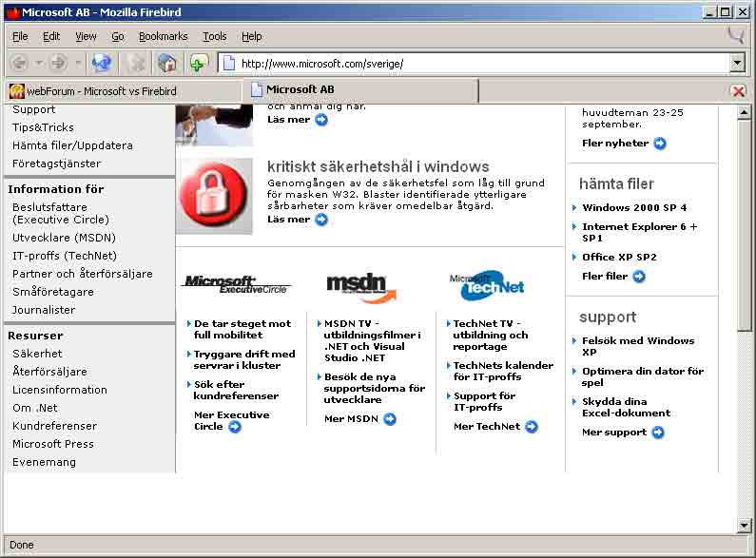
Task: Open the address bar URL dropdown
Action: tap(737, 63)
